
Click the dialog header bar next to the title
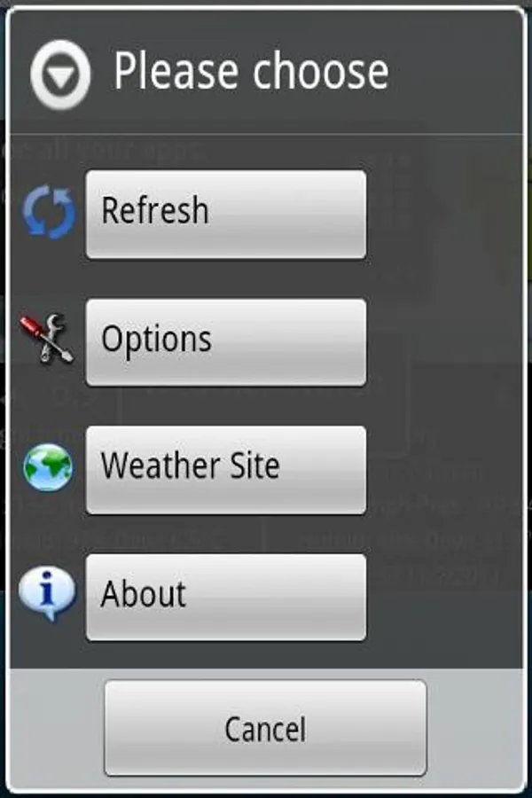456,71
